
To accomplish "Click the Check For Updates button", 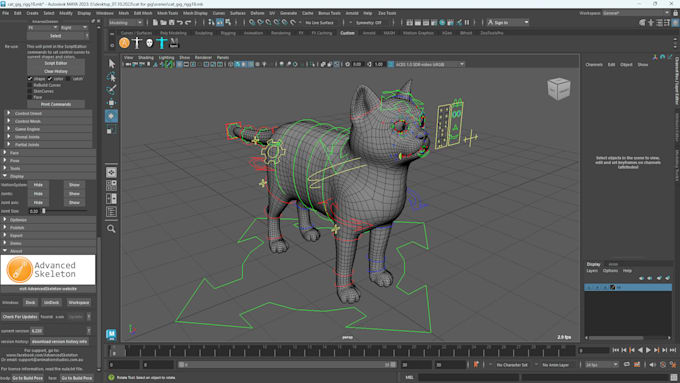I will point(20,317).
